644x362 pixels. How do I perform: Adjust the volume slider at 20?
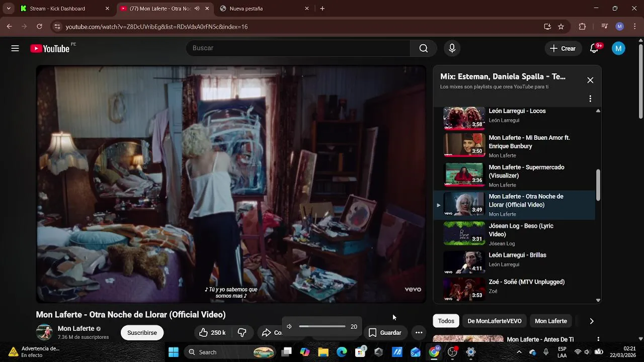pyautogui.click(x=322, y=327)
